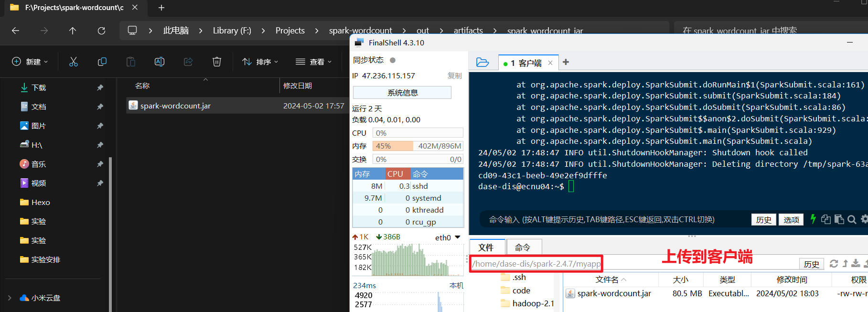Screen dimensions: 868x312
Task: Select 内存 tab in process monitor
Action: (x=368, y=174)
